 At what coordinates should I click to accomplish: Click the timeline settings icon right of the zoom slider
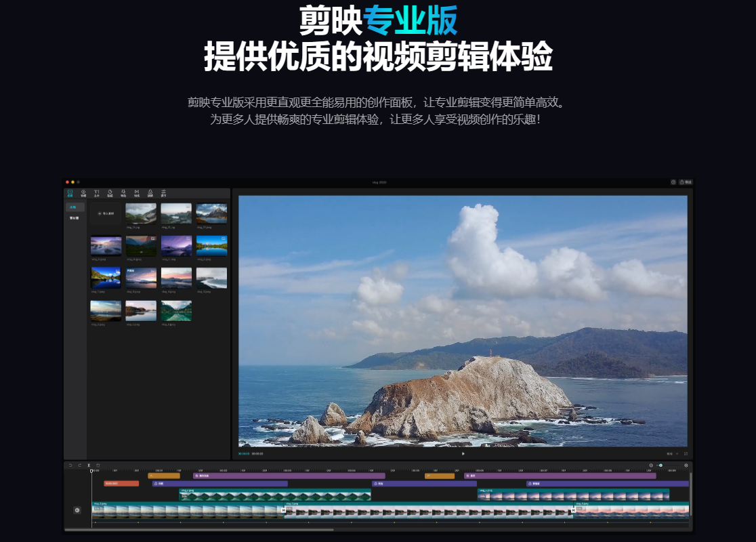686,465
